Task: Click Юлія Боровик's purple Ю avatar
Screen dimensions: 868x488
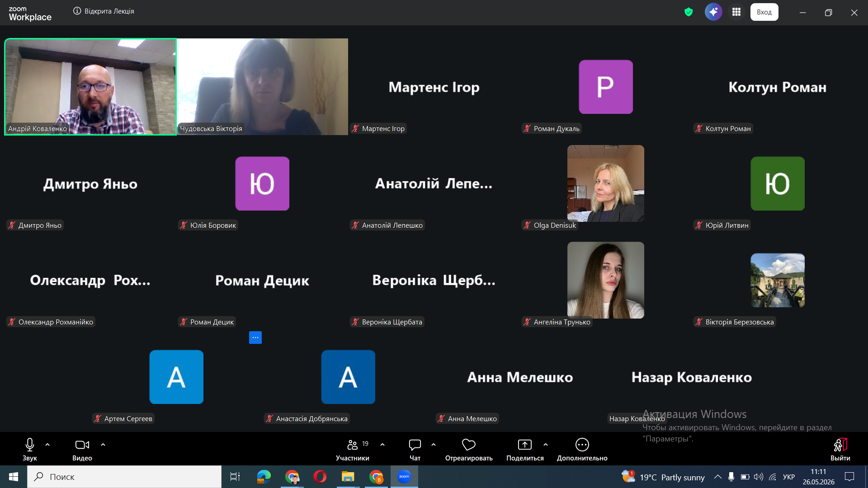Action: (262, 183)
